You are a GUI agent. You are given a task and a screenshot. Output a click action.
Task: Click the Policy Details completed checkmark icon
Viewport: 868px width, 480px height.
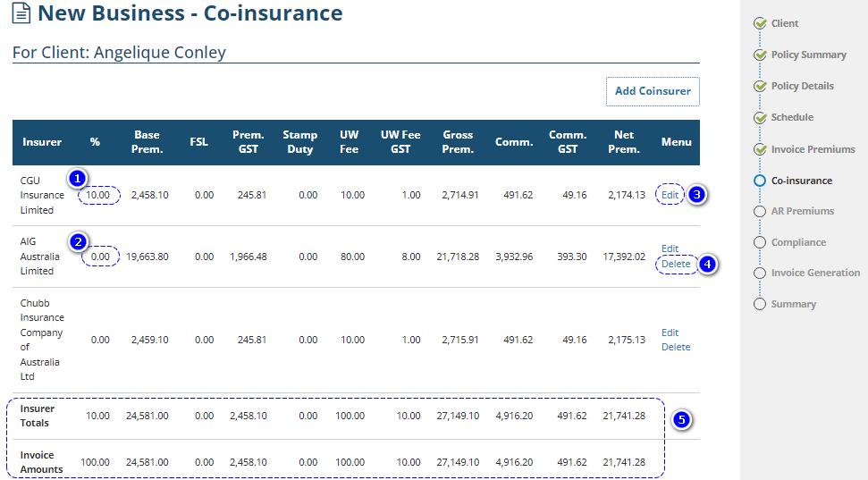click(x=760, y=87)
